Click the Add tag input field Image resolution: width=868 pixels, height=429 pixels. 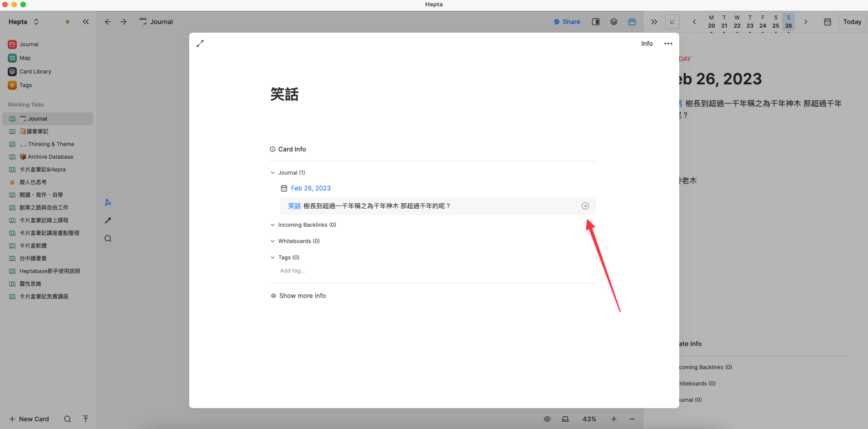coord(293,271)
